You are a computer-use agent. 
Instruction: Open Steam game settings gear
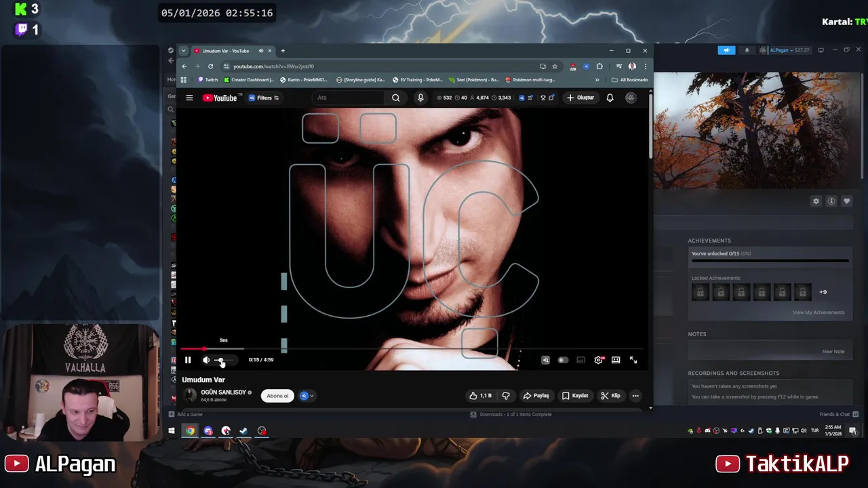tap(816, 201)
